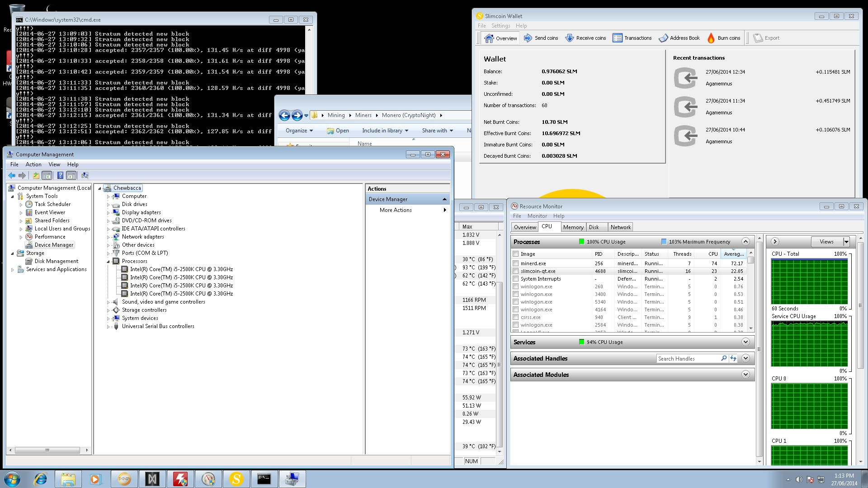Open Windows Explorer from taskbar
The width and height of the screenshot is (868, 488).
click(68, 479)
